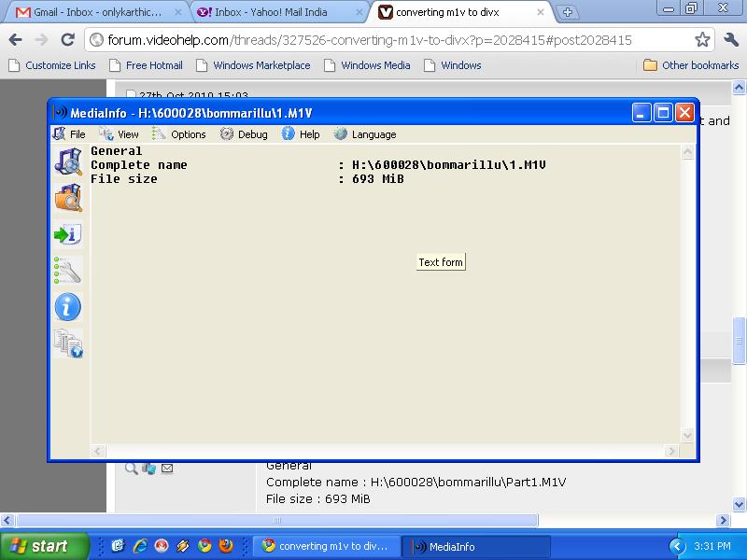Click the browser vertical scrollbar thumb
The width and height of the screenshot is (747, 560).
point(739,341)
